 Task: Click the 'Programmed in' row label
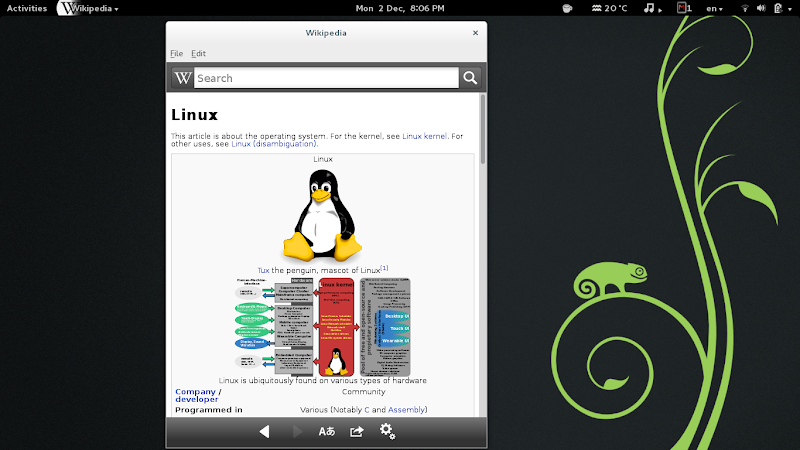[209, 410]
